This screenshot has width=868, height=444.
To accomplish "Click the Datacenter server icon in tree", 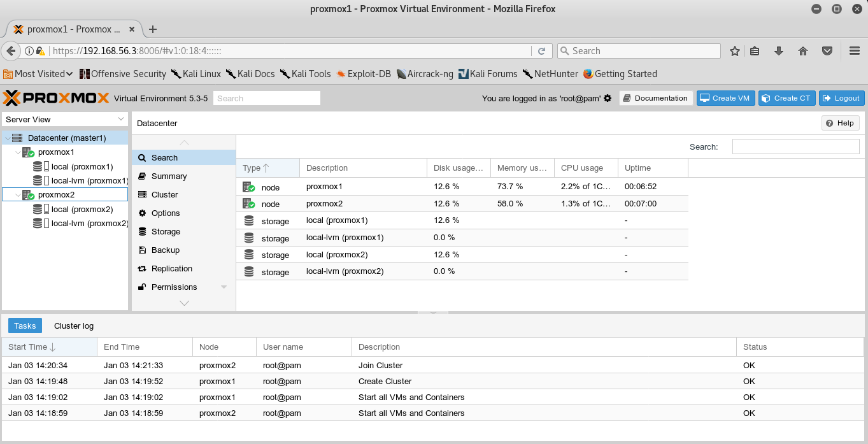I will click(17, 138).
